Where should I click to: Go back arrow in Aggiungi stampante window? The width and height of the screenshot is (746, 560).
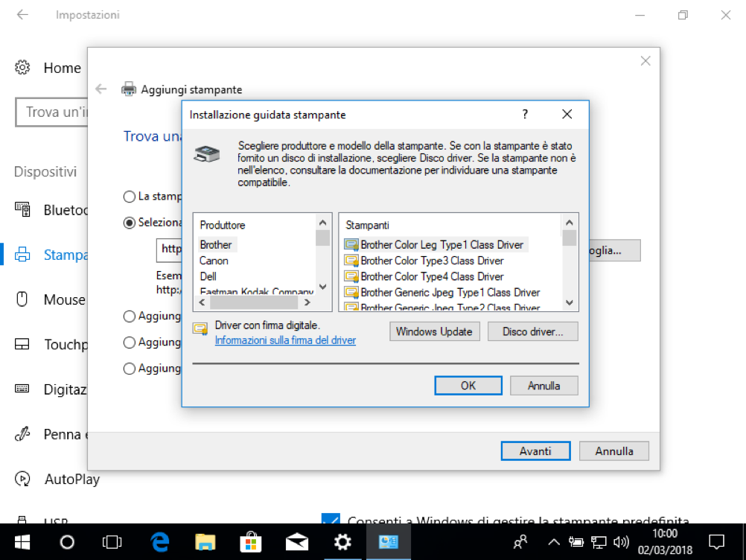point(101,89)
